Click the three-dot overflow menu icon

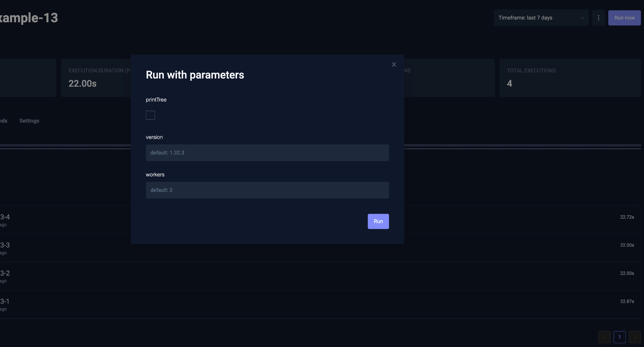(x=598, y=18)
